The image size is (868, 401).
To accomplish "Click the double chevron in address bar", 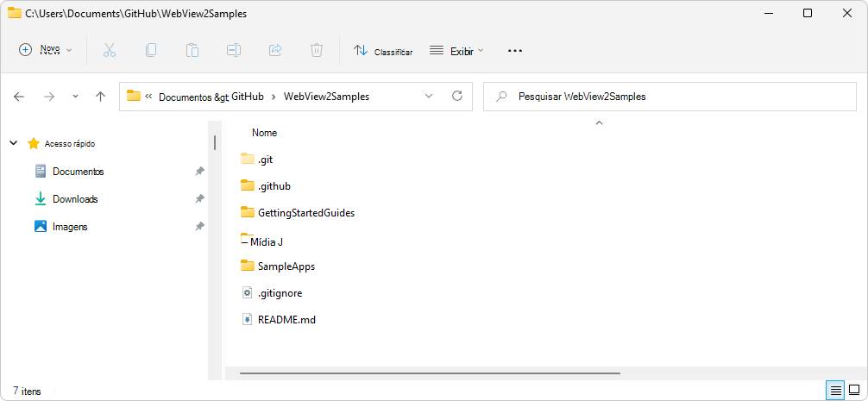I will [148, 97].
